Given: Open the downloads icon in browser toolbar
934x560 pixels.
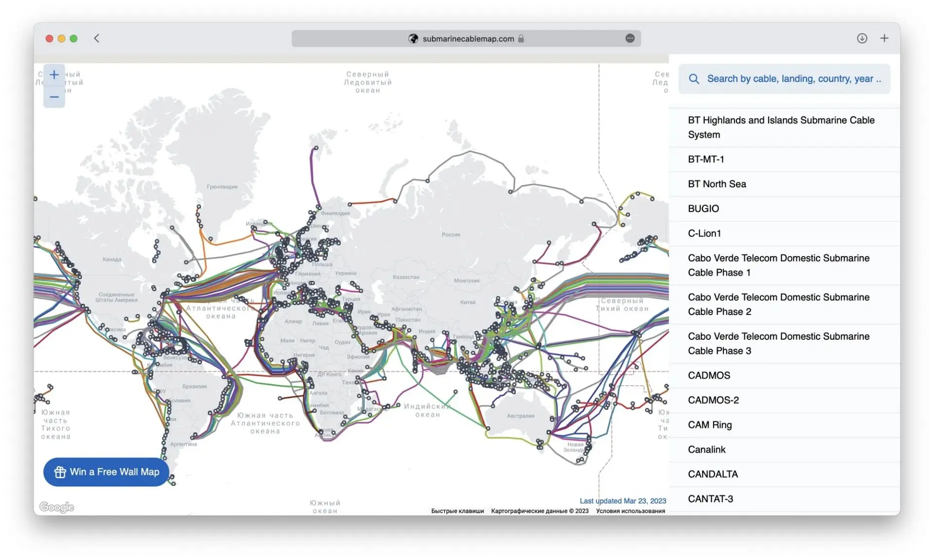Looking at the screenshot, I should coord(862,38).
